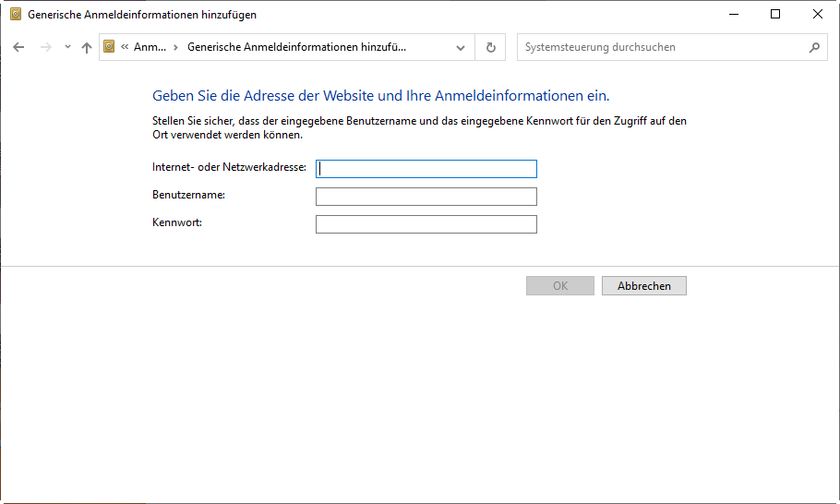The image size is (840, 504).
Task: Expand the arrow after the Anm... breadcrumb
Action: click(x=175, y=47)
